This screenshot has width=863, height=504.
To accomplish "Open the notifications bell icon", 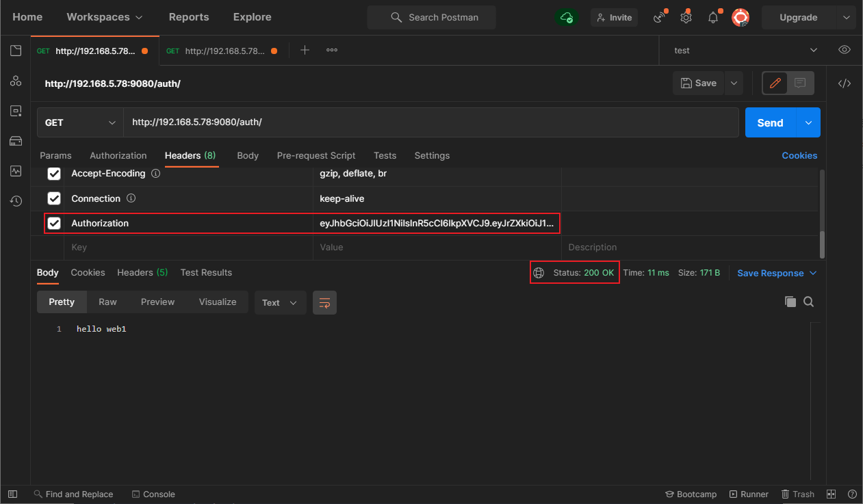I will coord(712,17).
